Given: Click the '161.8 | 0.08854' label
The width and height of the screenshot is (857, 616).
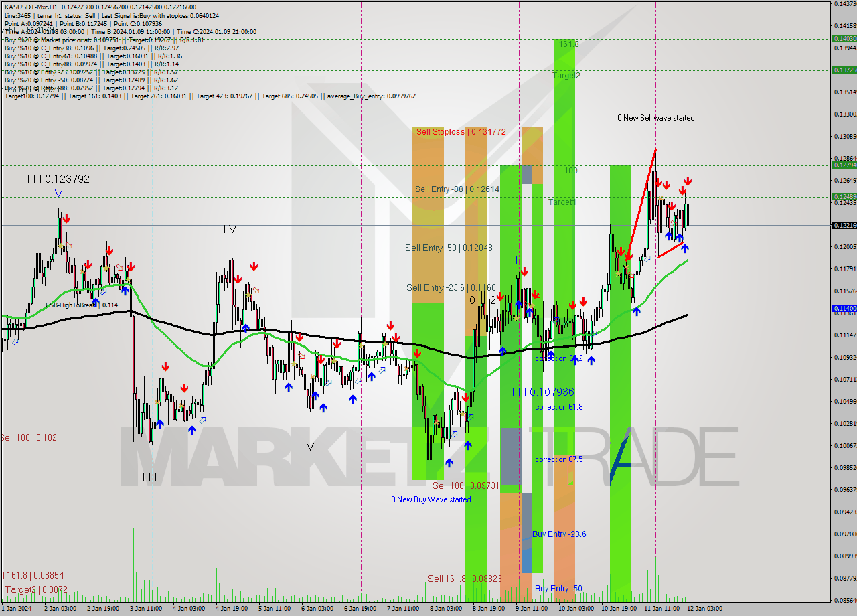Looking at the screenshot, I should click(x=34, y=575).
